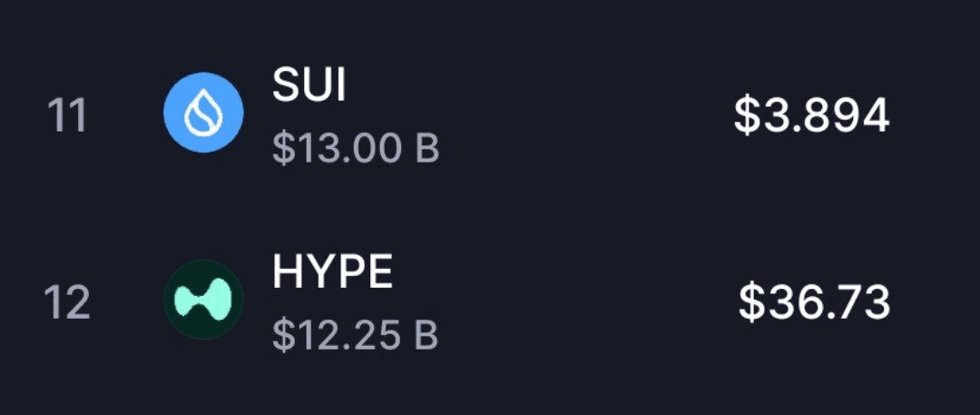This screenshot has width=980, height=415.
Task: Open row 11 via its rank number
Action: [x=67, y=116]
